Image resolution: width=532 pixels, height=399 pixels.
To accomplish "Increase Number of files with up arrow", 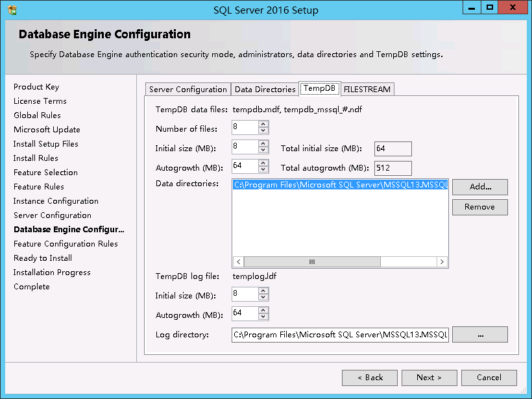I will pyautogui.click(x=263, y=124).
